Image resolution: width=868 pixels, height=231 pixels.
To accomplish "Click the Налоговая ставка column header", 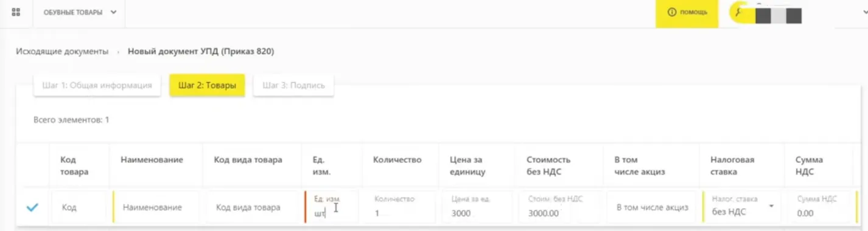I will pos(733,165).
